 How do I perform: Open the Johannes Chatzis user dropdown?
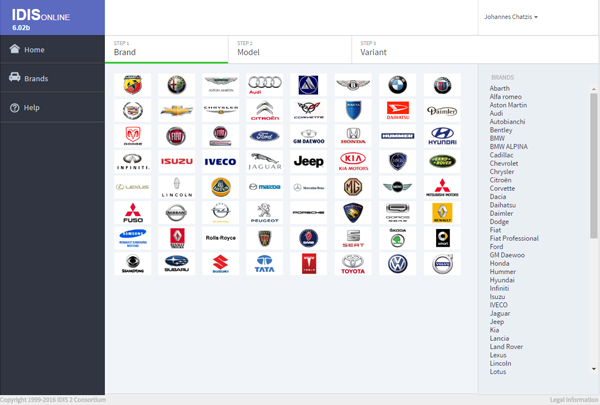(x=511, y=17)
